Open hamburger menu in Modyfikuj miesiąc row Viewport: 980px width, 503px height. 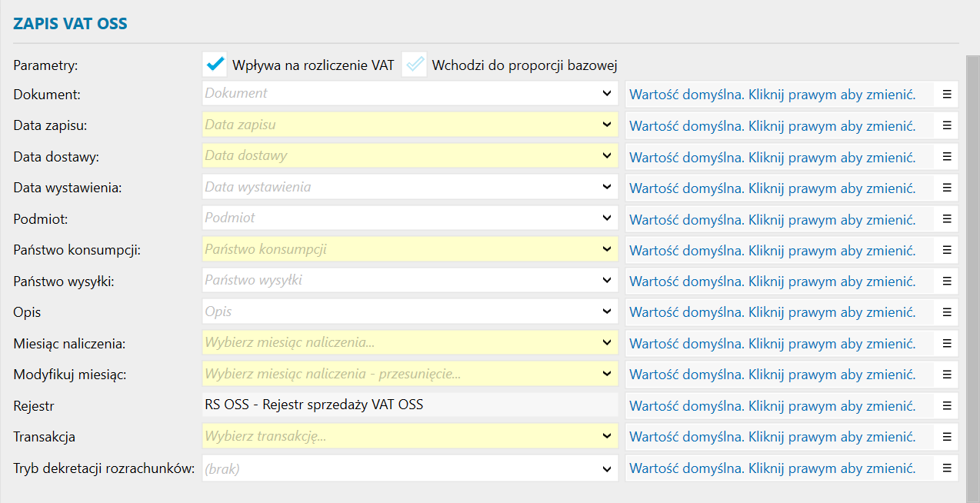pyautogui.click(x=947, y=375)
